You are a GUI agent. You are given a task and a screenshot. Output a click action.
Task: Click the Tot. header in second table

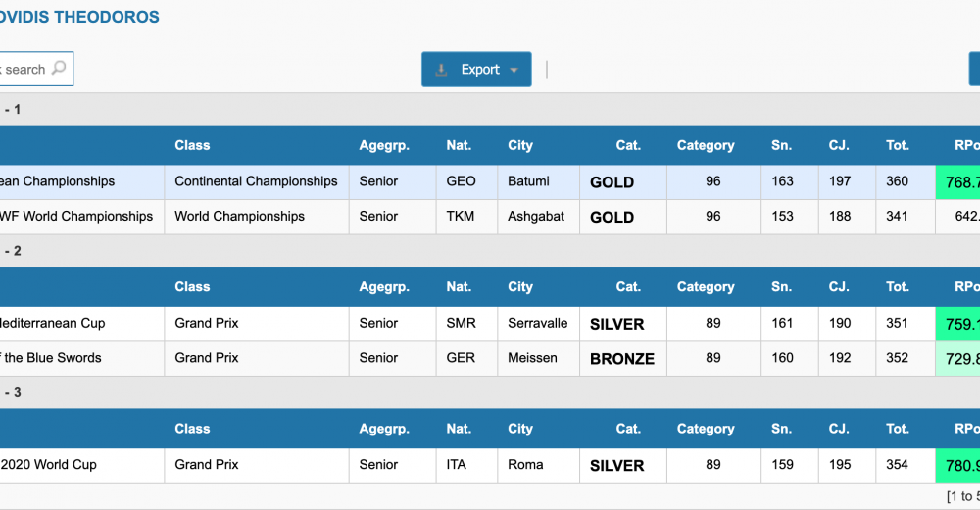click(898, 287)
